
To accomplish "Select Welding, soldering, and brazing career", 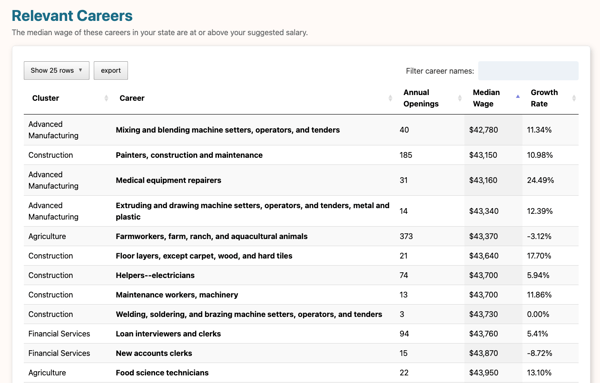I will (249, 315).
